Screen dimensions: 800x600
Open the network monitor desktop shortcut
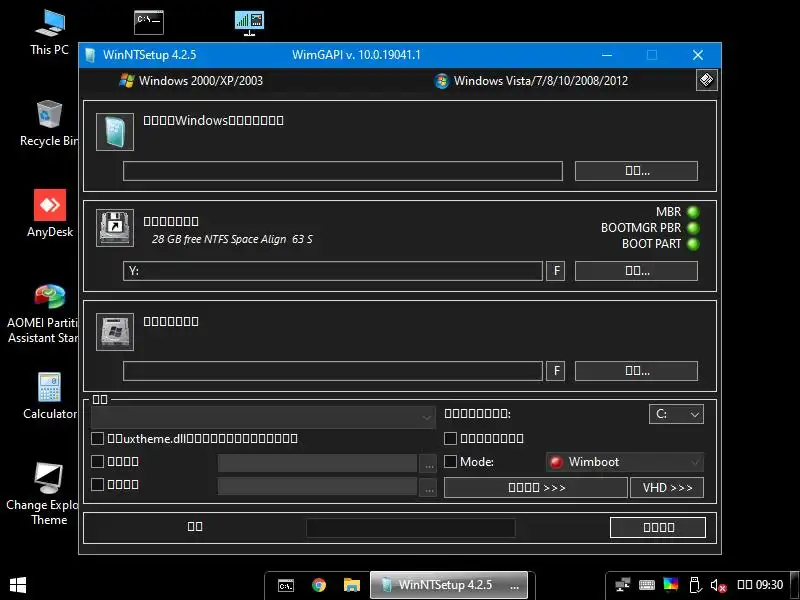pyautogui.click(x=249, y=23)
